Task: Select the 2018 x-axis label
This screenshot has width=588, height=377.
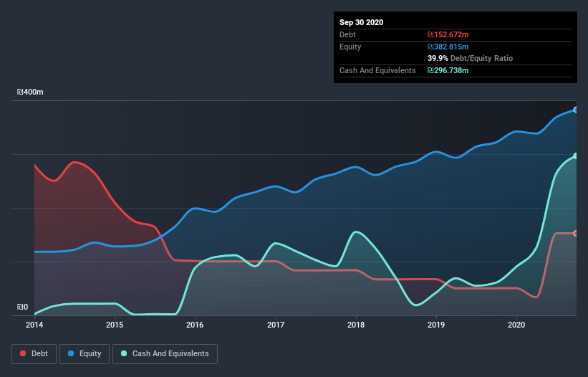Action: point(356,325)
